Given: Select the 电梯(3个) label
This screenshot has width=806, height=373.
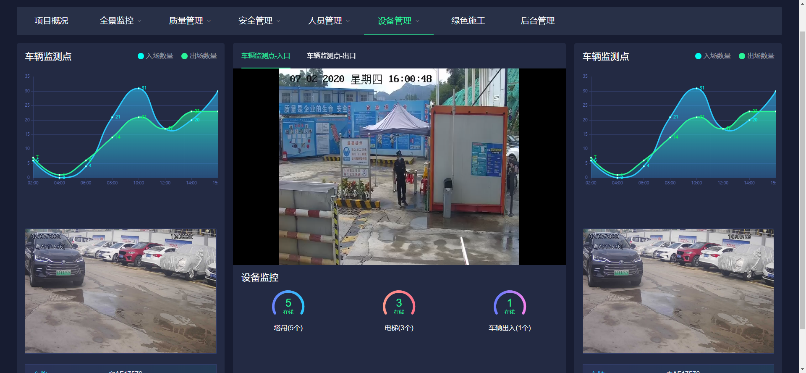Looking at the screenshot, I should coord(399,328).
